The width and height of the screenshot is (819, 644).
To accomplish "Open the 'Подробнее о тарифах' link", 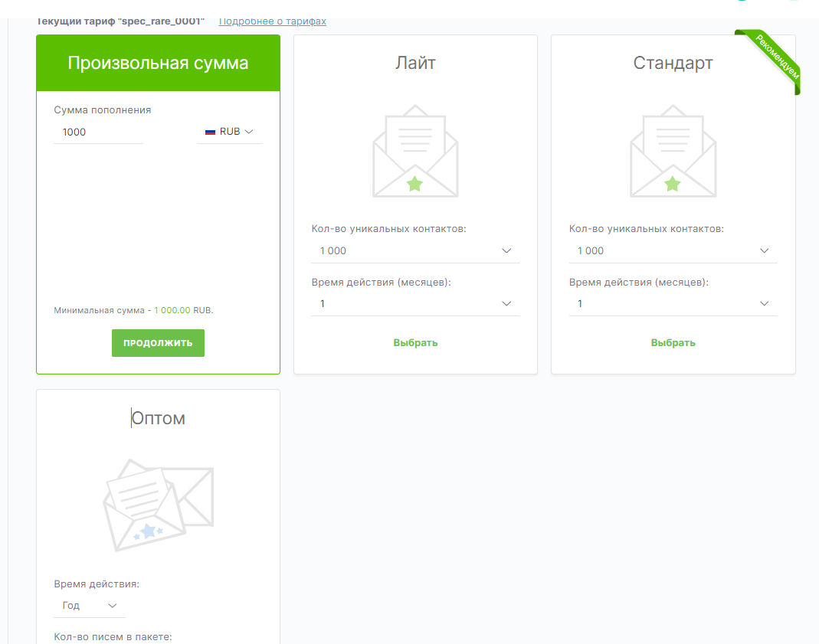I will (x=272, y=21).
